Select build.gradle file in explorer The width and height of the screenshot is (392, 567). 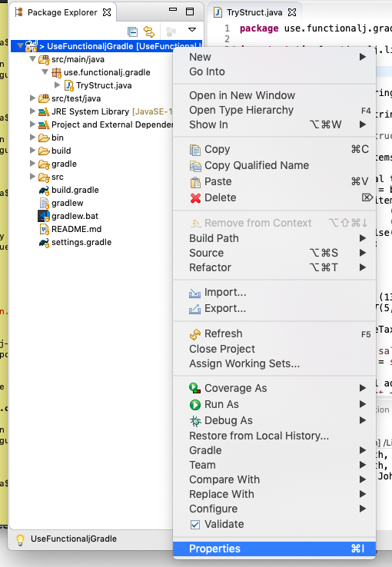pos(75,190)
